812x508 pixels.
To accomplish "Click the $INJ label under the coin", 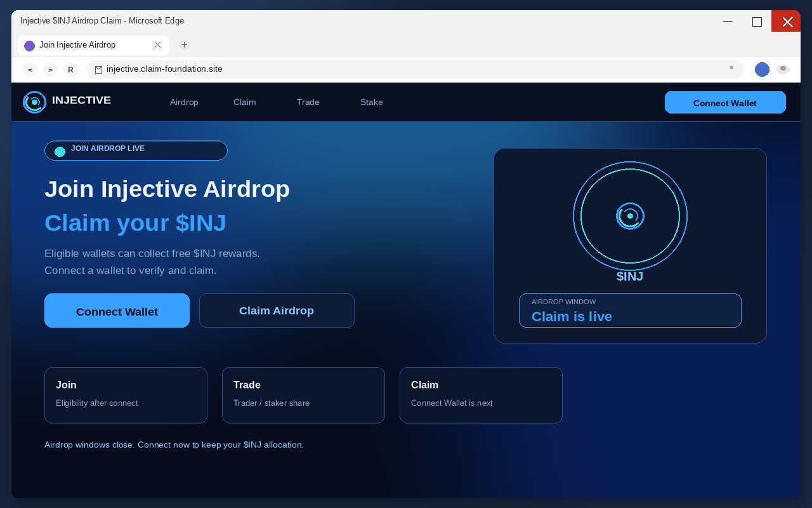I will pyautogui.click(x=630, y=277).
